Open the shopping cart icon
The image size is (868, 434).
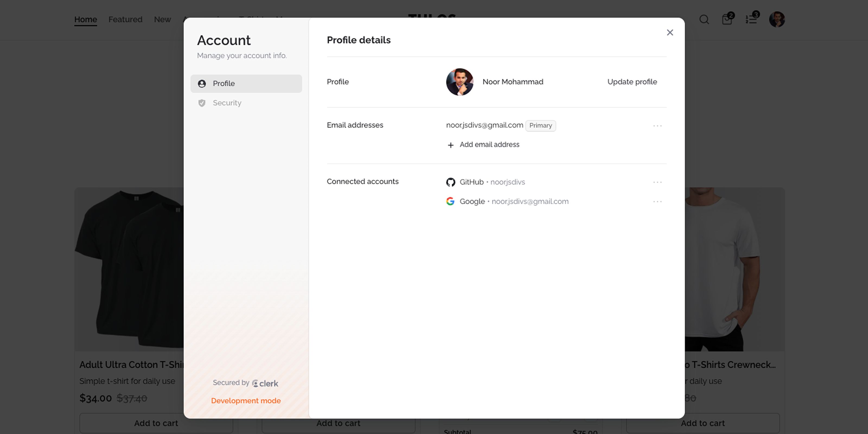(727, 20)
